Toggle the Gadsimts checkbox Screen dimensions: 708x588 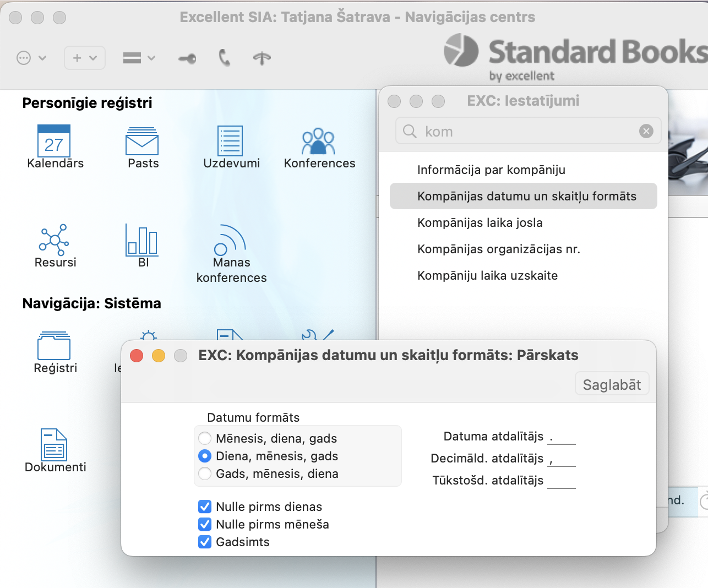click(x=205, y=542)
